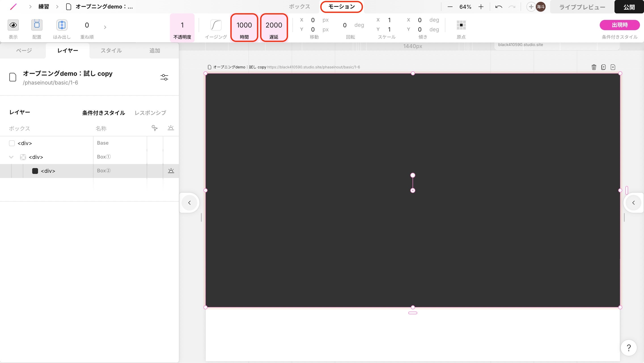The image size is (644, 363).
Task: Open the page URL link above canvas
Action: click(314, 67)
